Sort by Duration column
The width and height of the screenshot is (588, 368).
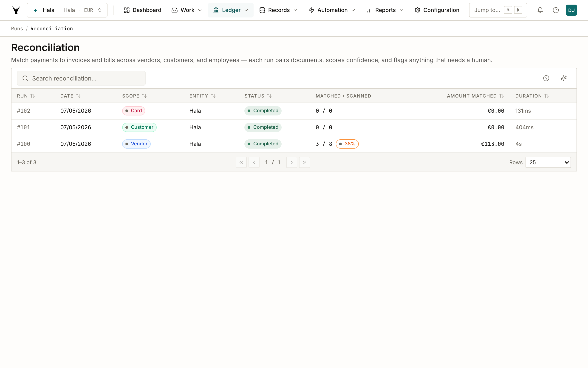coord(532,96)
